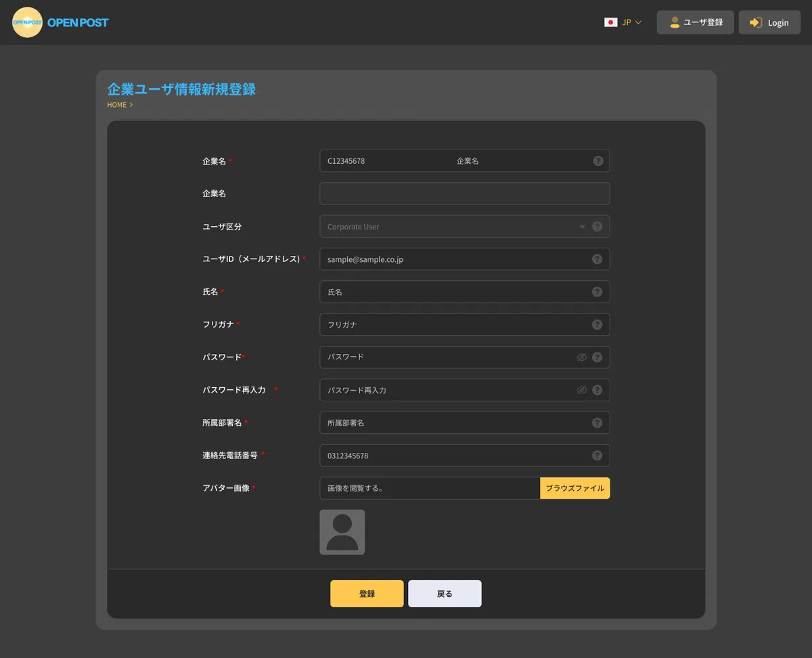Click the Login button
Viewport: 812px width, 658px height.
click(769, 22)
